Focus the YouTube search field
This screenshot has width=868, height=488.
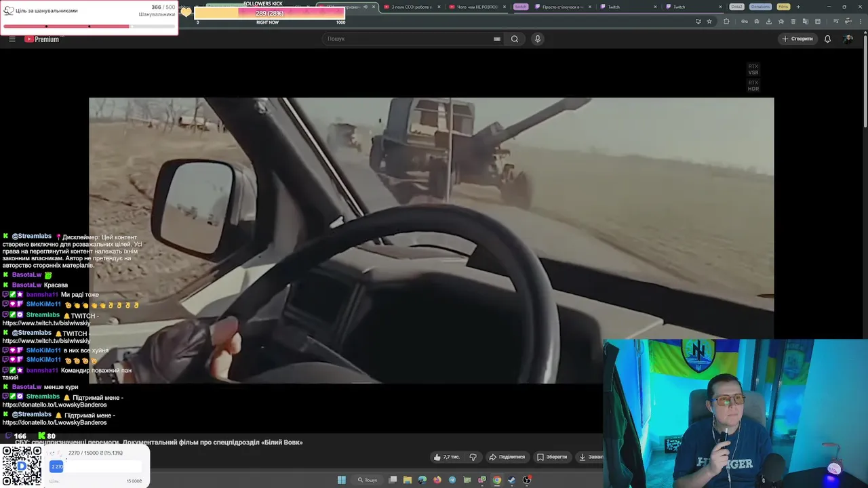tap(410, 39)
